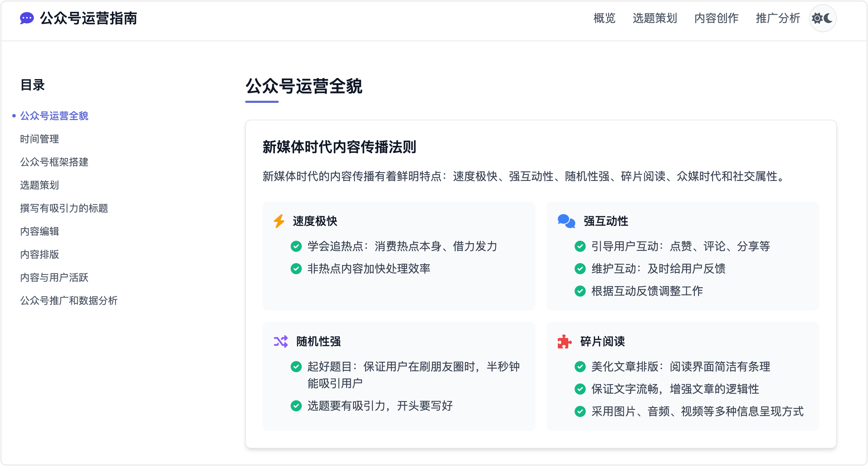Select 时间管理 in the sidebar 目录
This screenshot has height=466, width=868.
tap(40, 139)
